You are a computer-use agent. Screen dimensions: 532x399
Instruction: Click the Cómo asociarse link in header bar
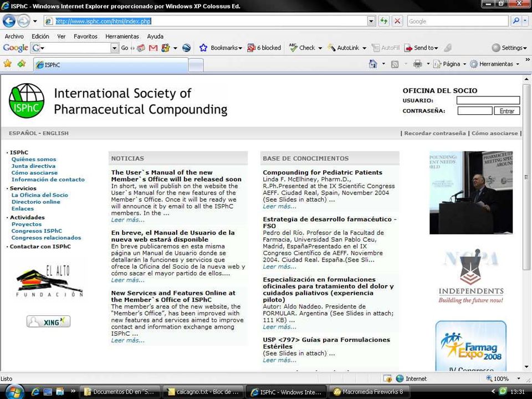pos(495,134)
